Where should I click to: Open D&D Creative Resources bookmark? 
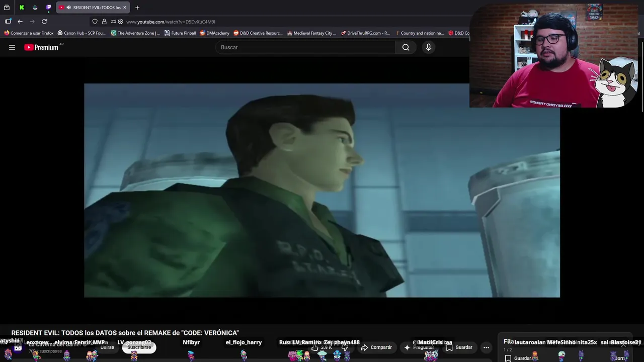point(258,33)
